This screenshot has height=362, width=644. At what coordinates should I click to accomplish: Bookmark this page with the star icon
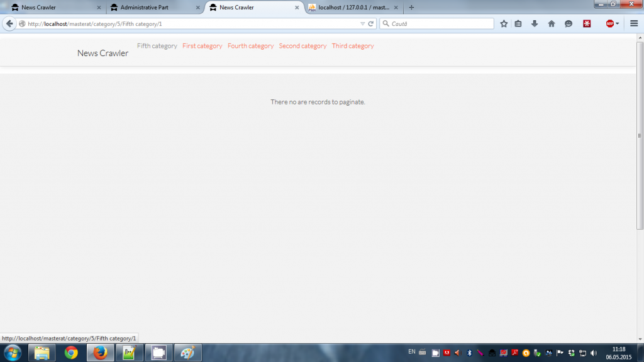(x=504, y=24)
